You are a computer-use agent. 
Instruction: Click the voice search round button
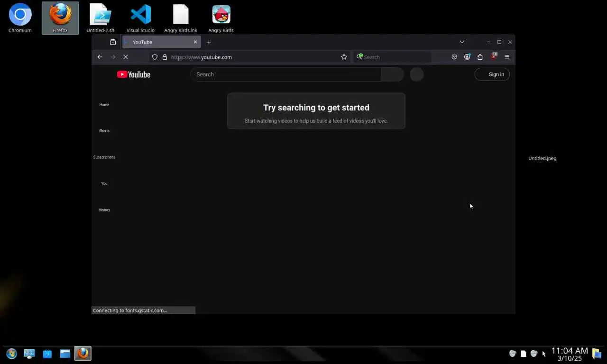[x=416, y=74]
